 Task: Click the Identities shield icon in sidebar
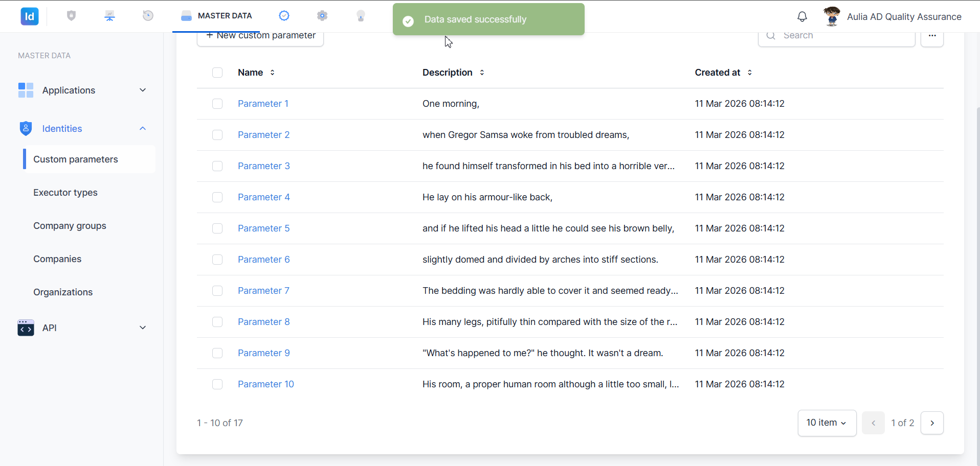26,128
